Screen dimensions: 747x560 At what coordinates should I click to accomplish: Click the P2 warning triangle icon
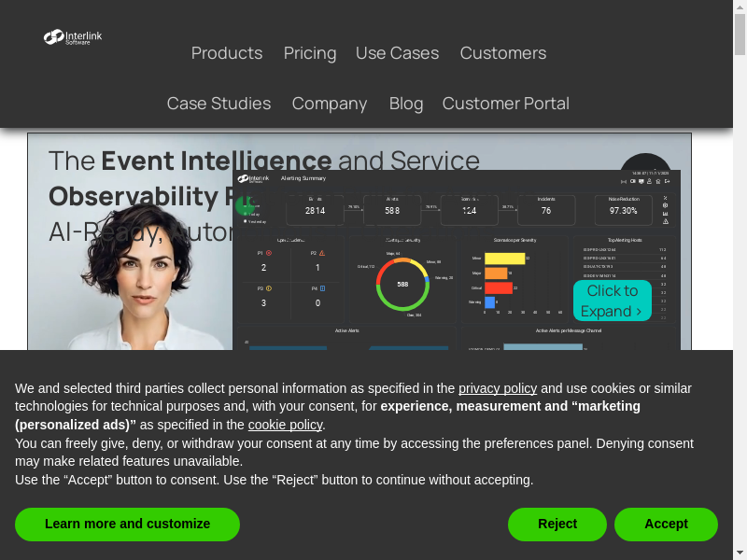(322, 252)
